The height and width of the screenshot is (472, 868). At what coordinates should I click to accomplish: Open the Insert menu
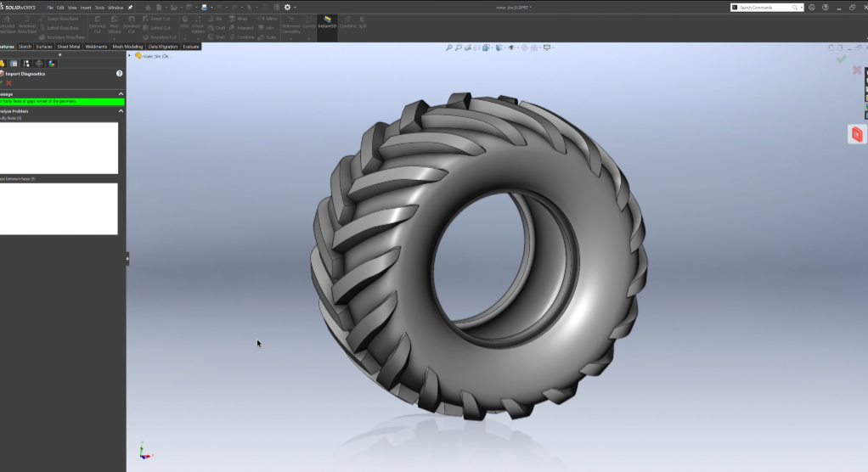click(x=86, y=8)
